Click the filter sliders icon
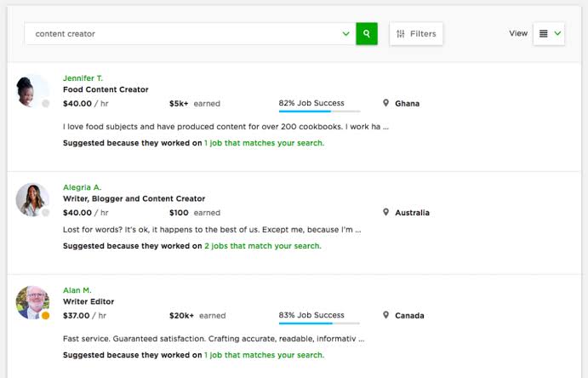588x378 pixels. pos(401,34)
